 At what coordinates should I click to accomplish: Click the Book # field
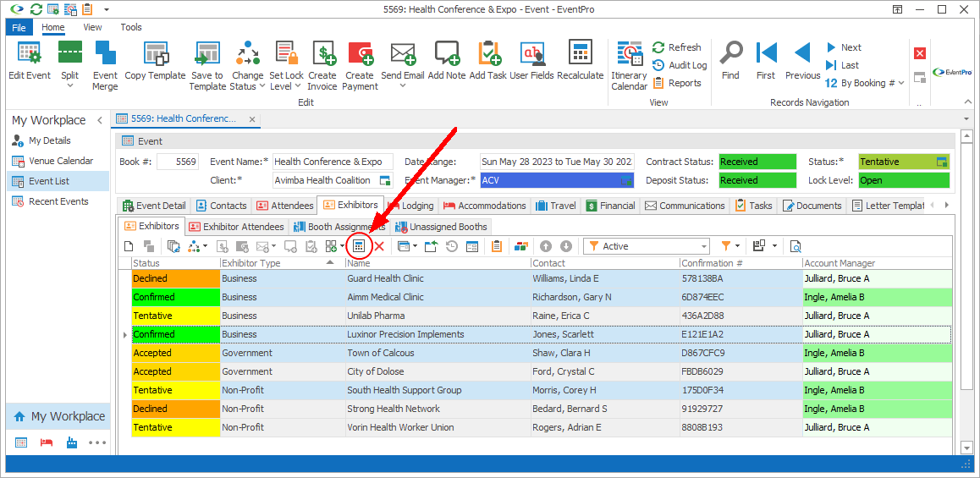click(x=178, y=162)
